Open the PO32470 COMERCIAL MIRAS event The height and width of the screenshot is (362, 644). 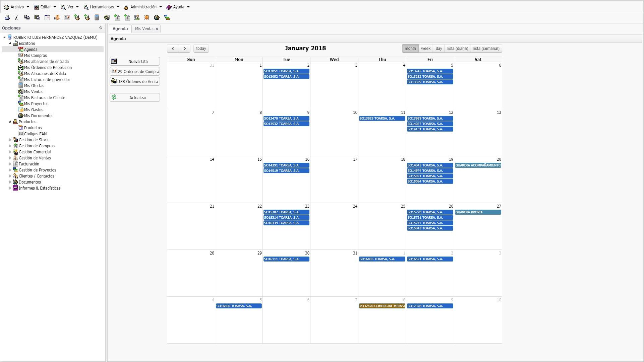(382, 306)
